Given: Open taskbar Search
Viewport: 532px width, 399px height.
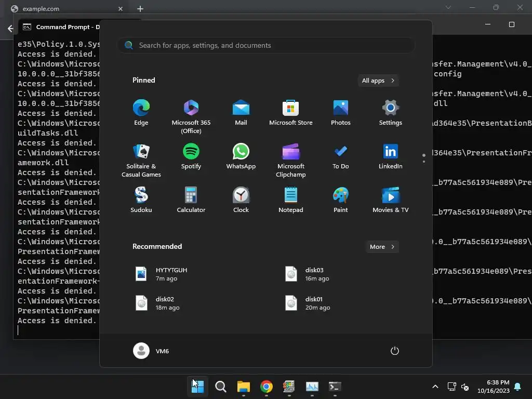Looking at the screenshot, I should point(220,387).
